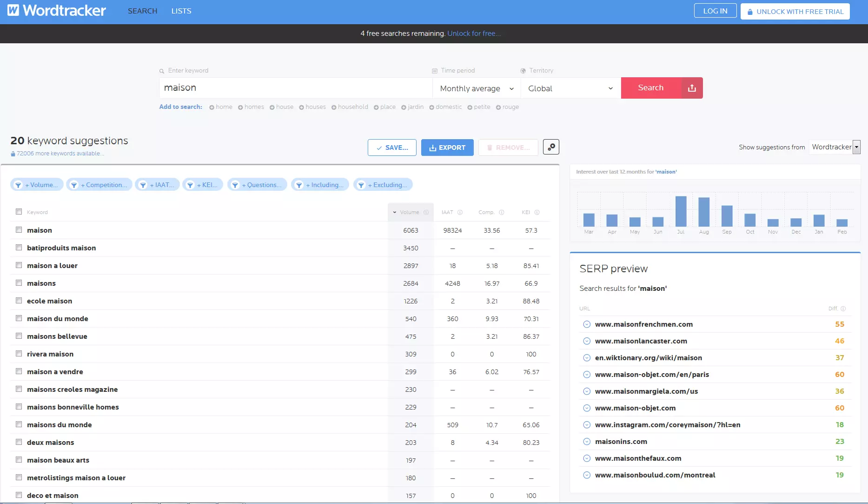Click the Aug interest bar in chart
The width and height of the screenshot is (868, 504).
tap(704, 212)
